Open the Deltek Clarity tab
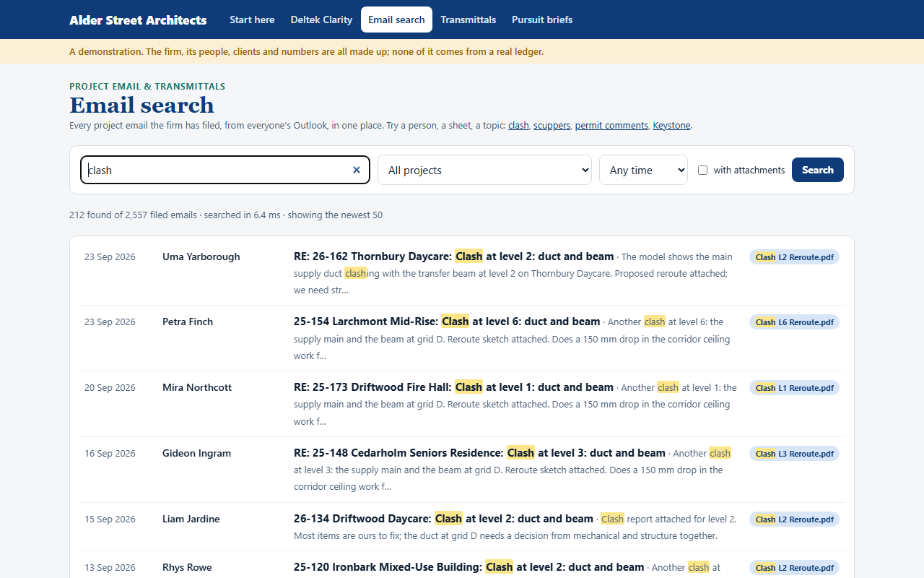This screenshot has width=924, height=578. point(321,20)
